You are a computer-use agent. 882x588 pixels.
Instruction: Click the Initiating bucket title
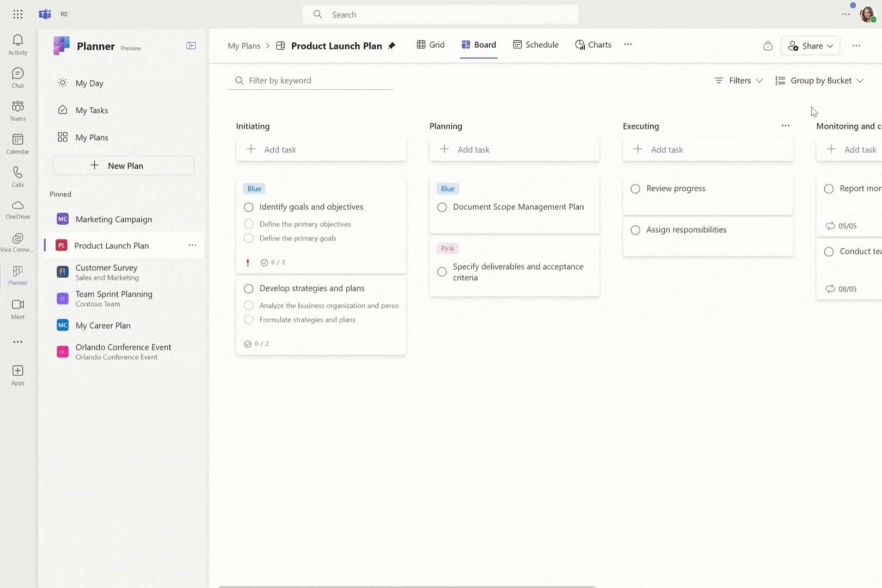point(253,126)
